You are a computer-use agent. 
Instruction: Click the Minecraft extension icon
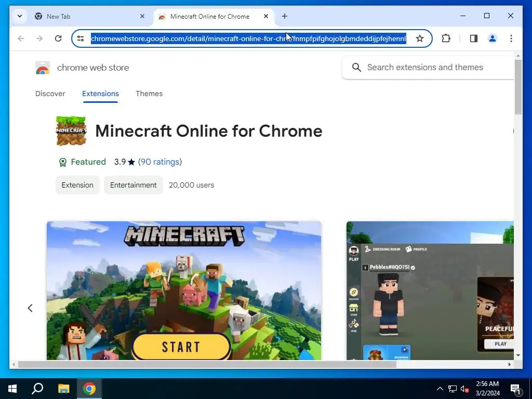[71, 131]
